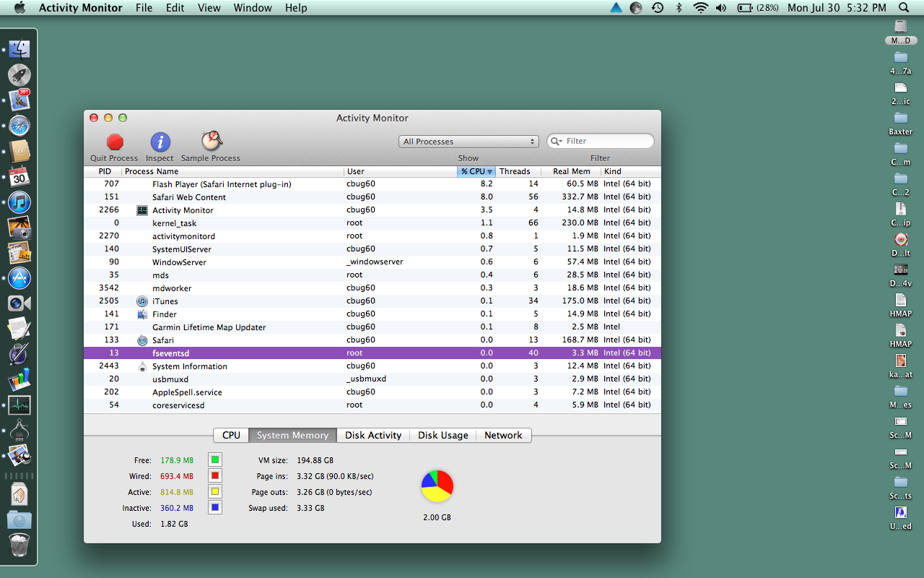The height and width of the screenshot is (578, 924).
Task: Click the Sample Process toolbar icon
Action: coord(212,141)
